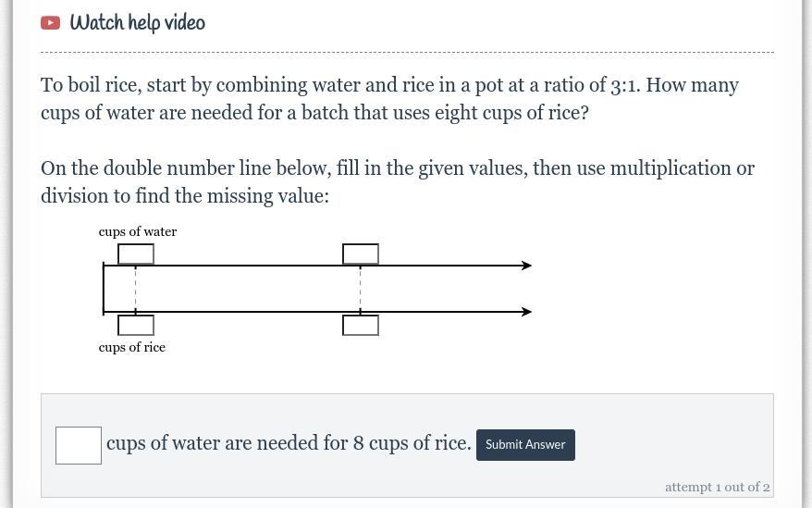Click the left cups of rice box
812x508 pixels.
tap(136, 325)
